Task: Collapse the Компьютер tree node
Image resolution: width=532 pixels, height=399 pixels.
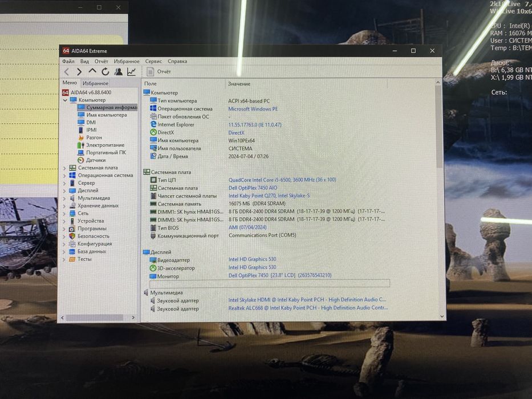Action: point(65,100)
